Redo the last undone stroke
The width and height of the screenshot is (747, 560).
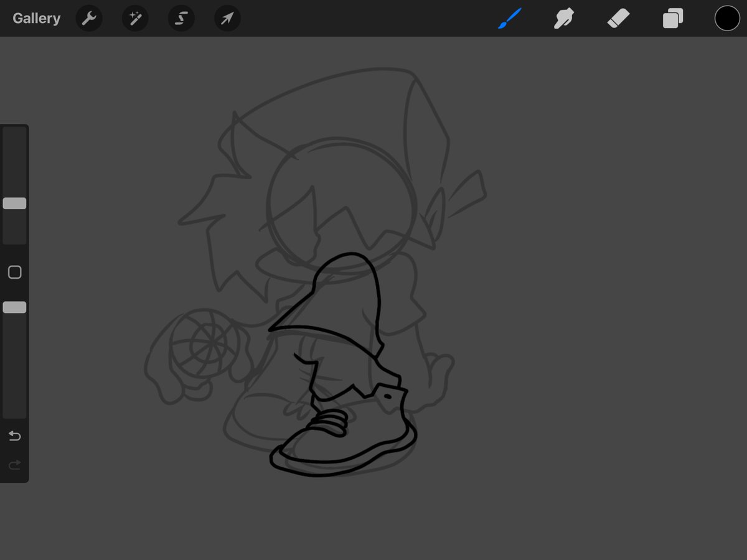click(14, 464)
